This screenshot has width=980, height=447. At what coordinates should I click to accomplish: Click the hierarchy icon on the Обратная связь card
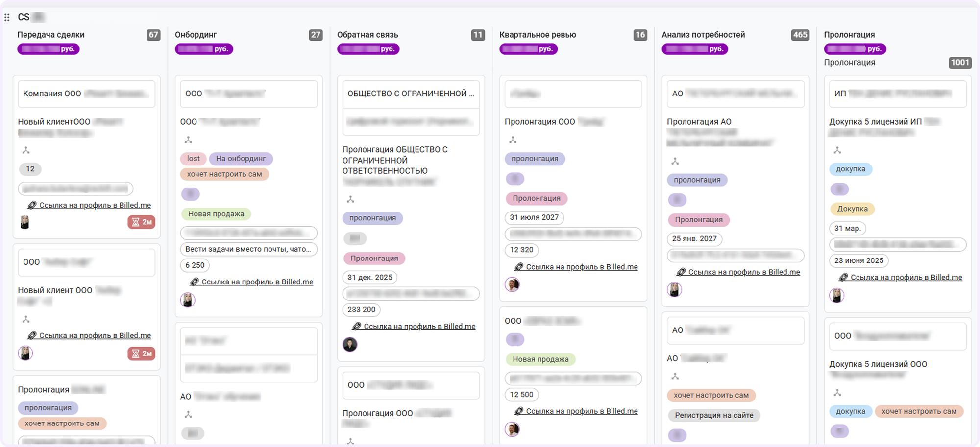(351, 199)
